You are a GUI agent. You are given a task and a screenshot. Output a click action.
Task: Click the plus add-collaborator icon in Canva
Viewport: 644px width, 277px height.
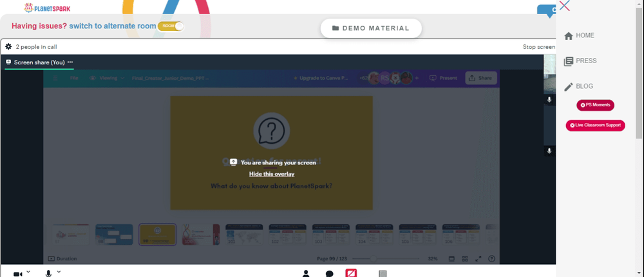(x=417, y=78)
